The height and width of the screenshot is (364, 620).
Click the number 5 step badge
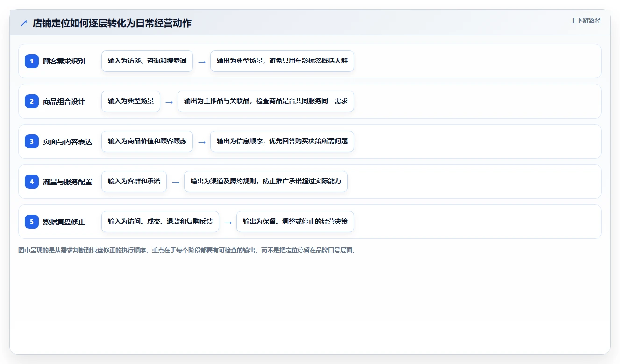pos(32,222)
